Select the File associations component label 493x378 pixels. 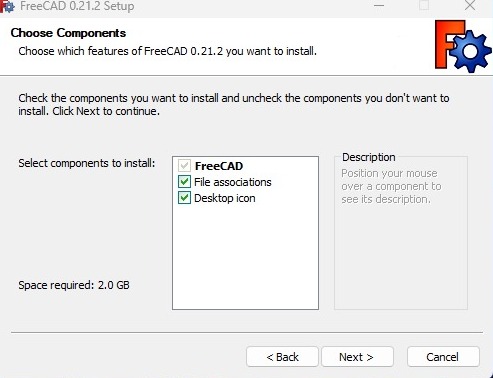click(x=233, y=182)
